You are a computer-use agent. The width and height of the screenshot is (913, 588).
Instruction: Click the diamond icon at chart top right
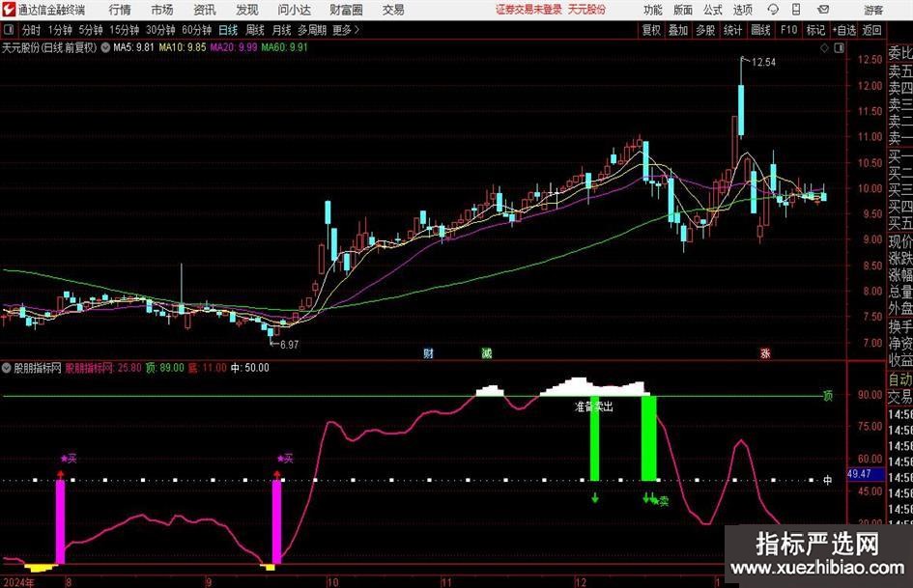(x=824, y=48)
